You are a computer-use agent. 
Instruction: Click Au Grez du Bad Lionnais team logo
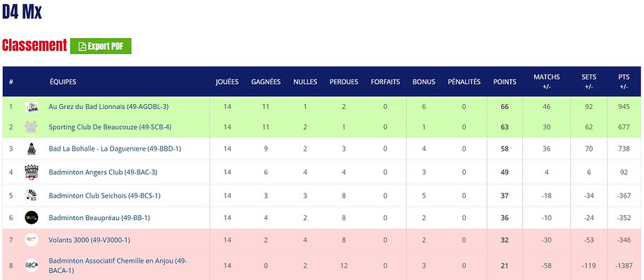[31, 107]
